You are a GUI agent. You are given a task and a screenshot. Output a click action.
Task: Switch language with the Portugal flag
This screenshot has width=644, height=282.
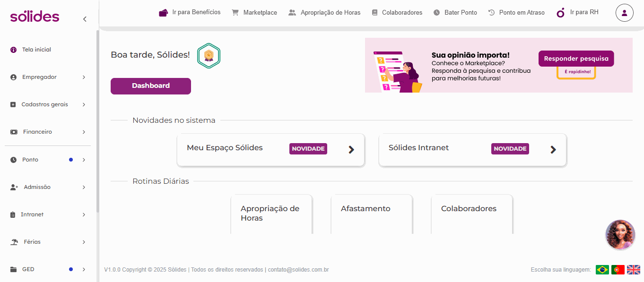[x=618, y=270]
